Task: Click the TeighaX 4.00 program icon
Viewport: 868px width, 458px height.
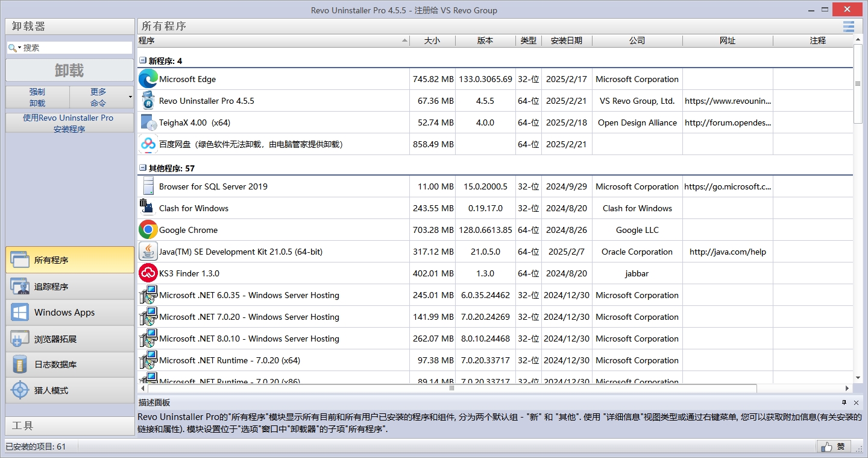Action: tap(148, 122)
